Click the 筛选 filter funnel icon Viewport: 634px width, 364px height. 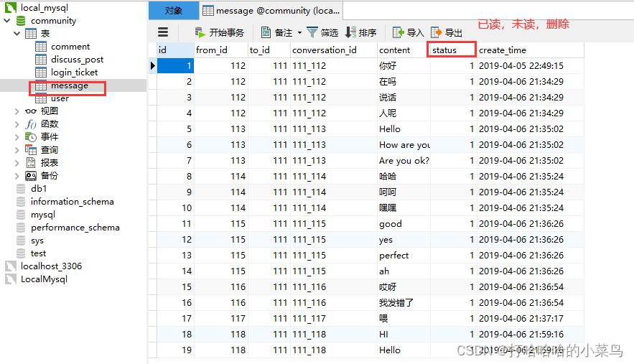(312, 32)
